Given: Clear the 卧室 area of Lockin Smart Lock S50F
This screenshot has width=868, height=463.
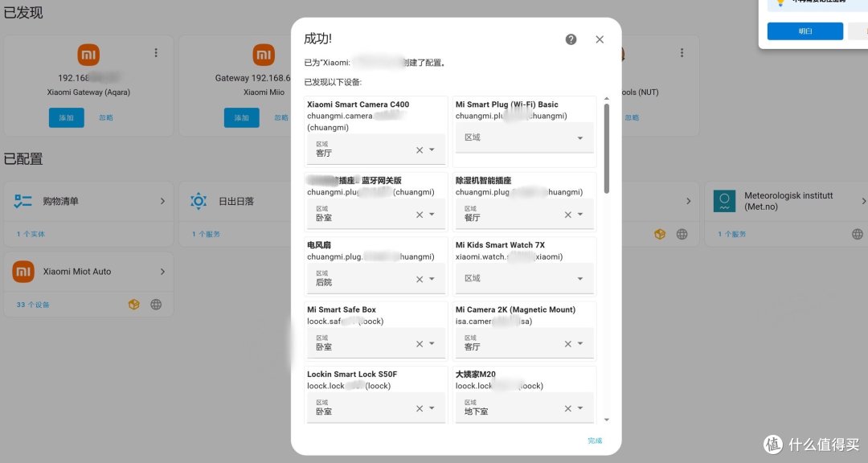Looking at the screenshot, I should [x=420, y=408].
